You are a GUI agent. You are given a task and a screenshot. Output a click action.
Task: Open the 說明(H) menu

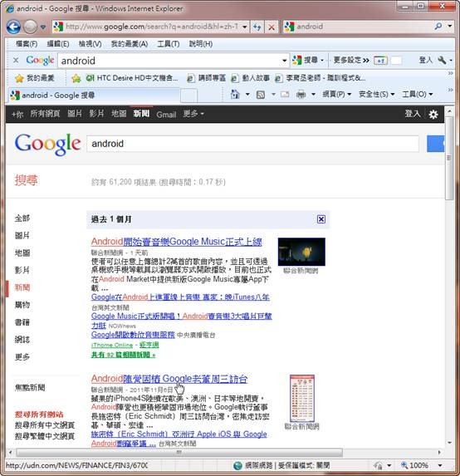[201, 44]
